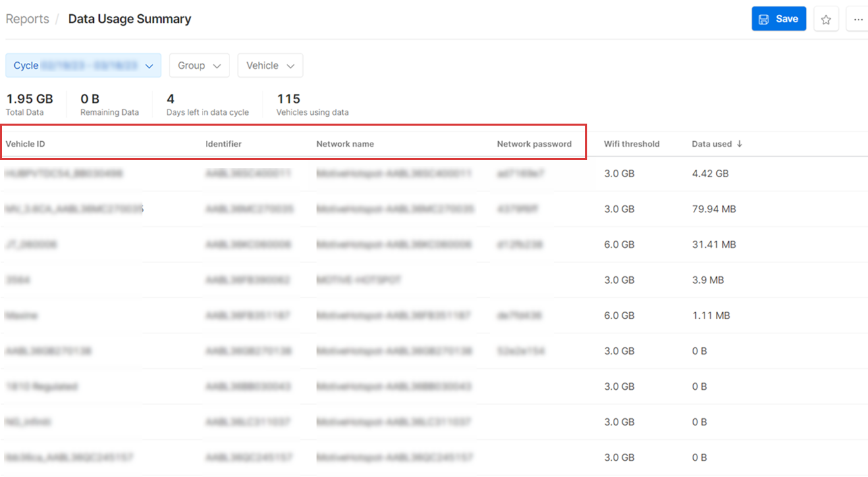Sort by Vehicle ID column header
The height and width of the screenshot is (477, 868).
click(26, 144)
